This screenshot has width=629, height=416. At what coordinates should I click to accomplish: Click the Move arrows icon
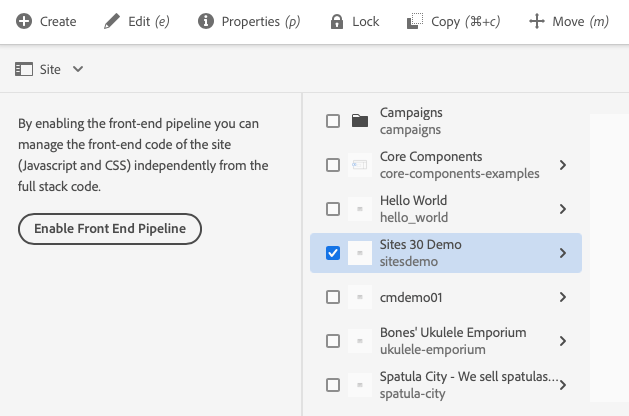(x=537, y=21)
